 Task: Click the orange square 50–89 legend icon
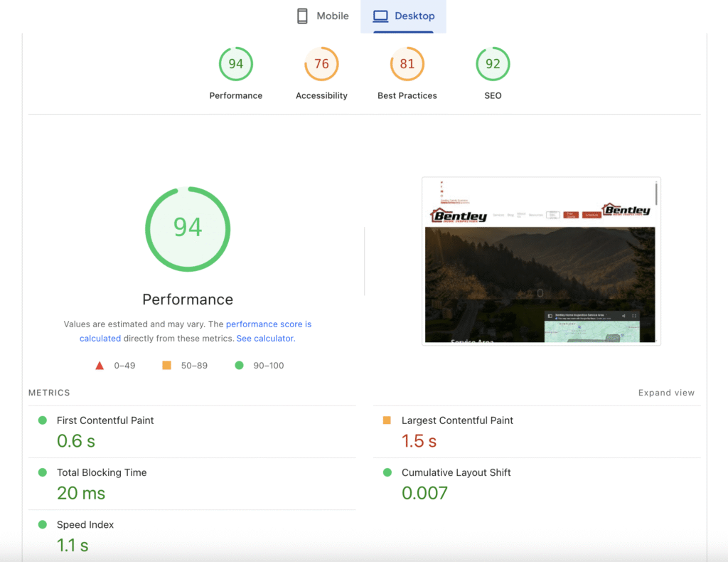[x=166, y=366]
